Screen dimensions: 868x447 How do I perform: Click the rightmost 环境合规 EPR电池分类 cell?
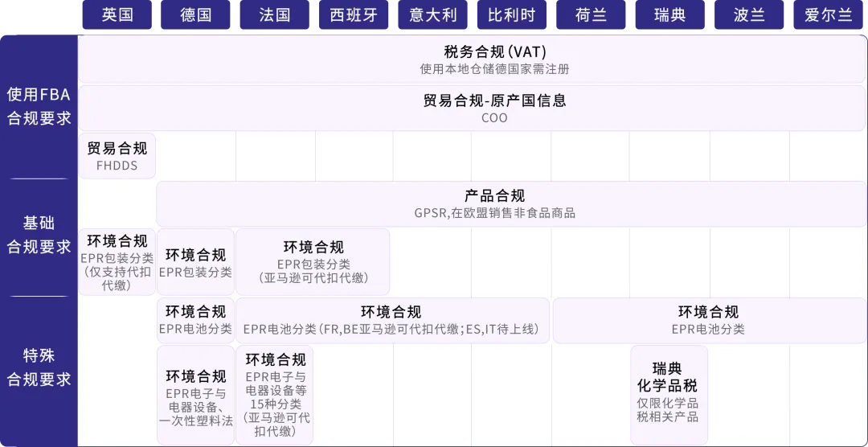pyautogui.click(x=710, y=320)
